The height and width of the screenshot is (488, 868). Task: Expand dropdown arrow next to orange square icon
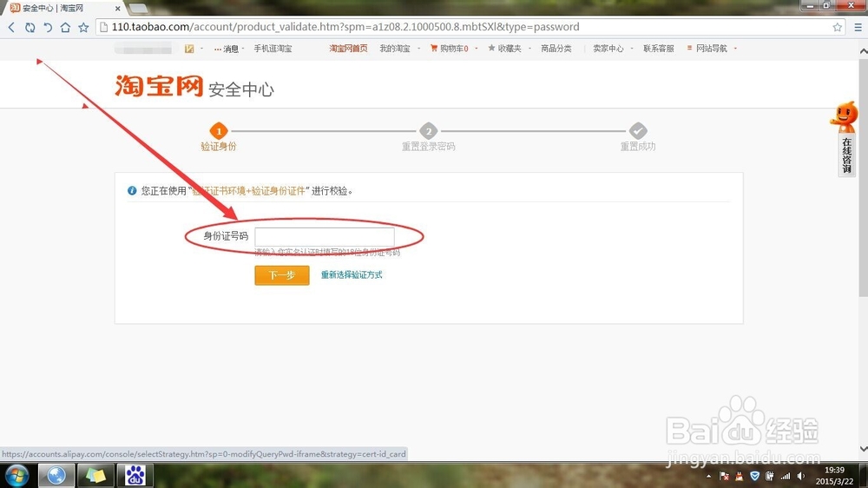(201, 48)
